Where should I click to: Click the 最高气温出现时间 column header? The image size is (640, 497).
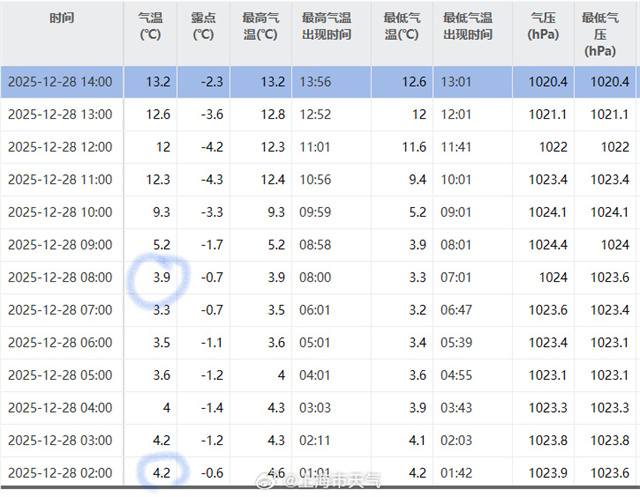tap(326, 27)
